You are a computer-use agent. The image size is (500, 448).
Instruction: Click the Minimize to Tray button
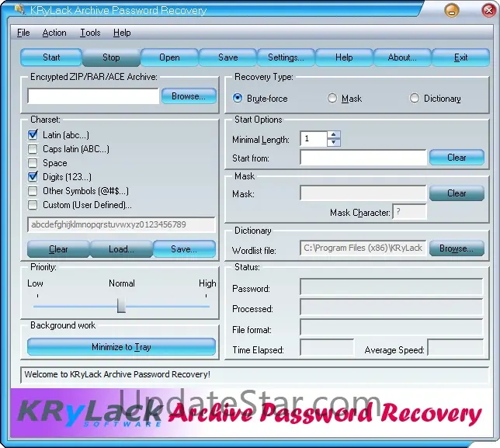121,347
